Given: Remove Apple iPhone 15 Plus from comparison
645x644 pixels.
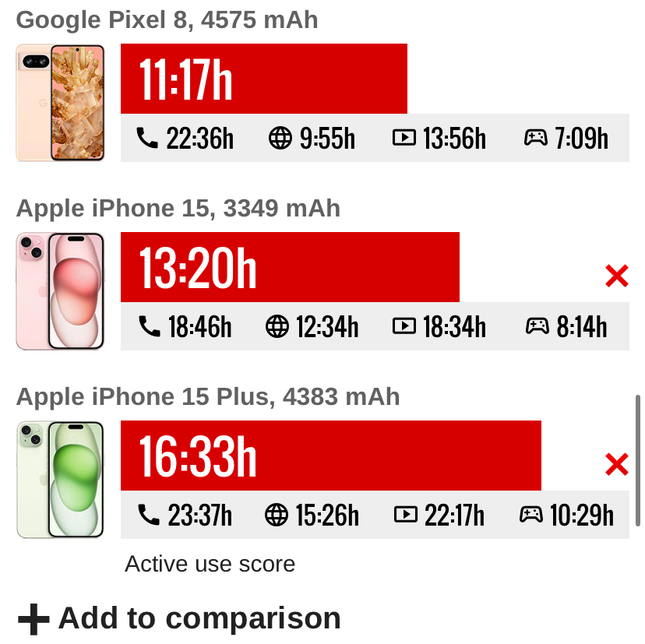Looking at the screenshot, I should (617, 464).
